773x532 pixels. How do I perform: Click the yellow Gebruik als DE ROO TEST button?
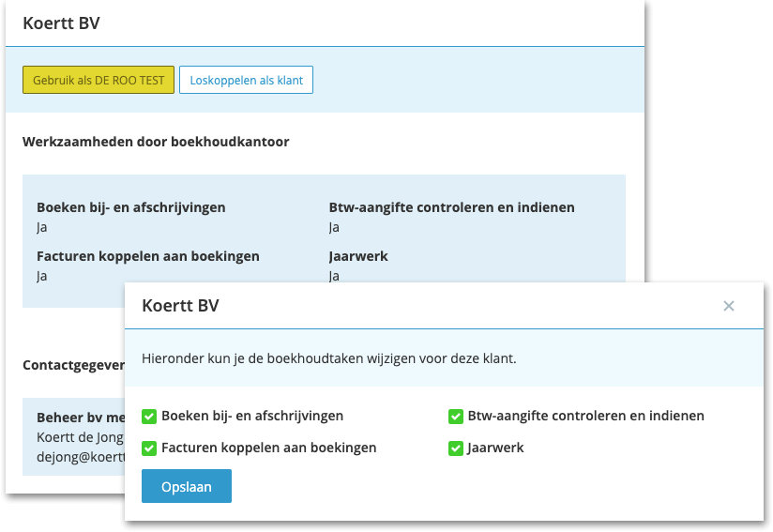pos(99,80)
